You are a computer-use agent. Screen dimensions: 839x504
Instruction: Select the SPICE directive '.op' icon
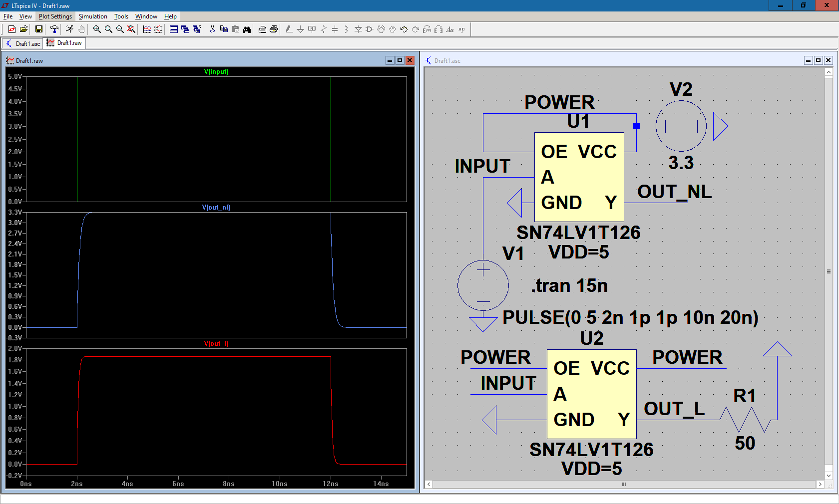coord(461,29)
